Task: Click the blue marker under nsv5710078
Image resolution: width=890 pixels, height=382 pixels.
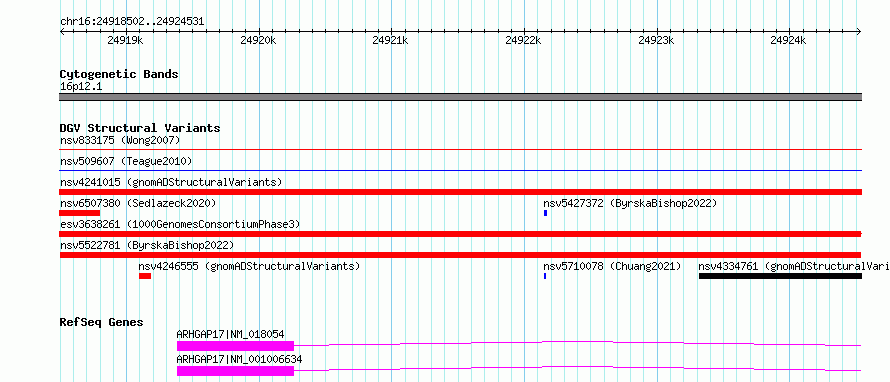Action: click(x=545, y=276)
